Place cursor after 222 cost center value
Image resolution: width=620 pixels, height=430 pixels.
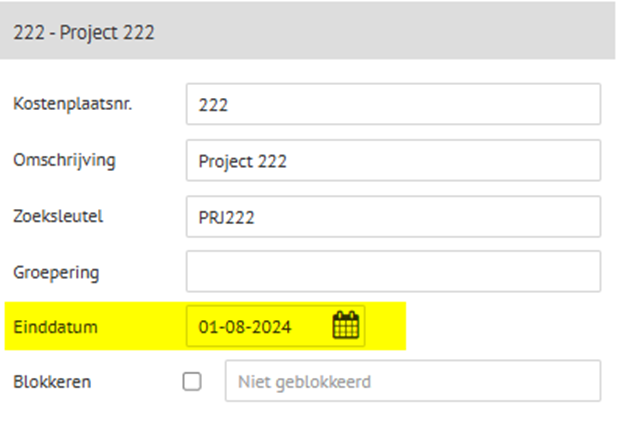pyautogui.click(x=229, y=105)
